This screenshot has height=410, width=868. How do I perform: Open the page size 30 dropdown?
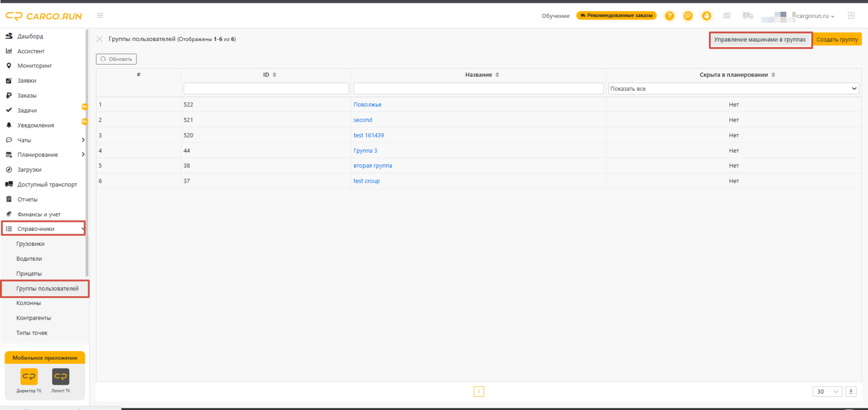pos(827,391)
